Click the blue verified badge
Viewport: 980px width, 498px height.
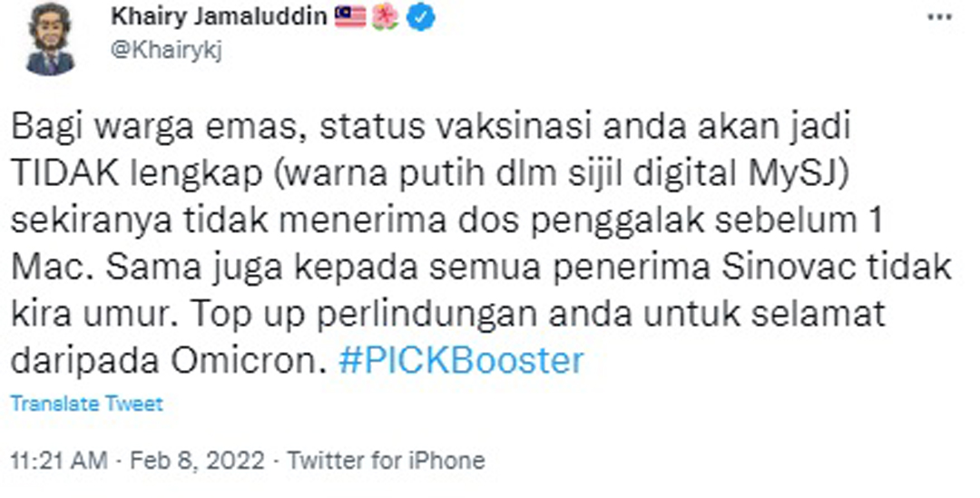(421, 17)
